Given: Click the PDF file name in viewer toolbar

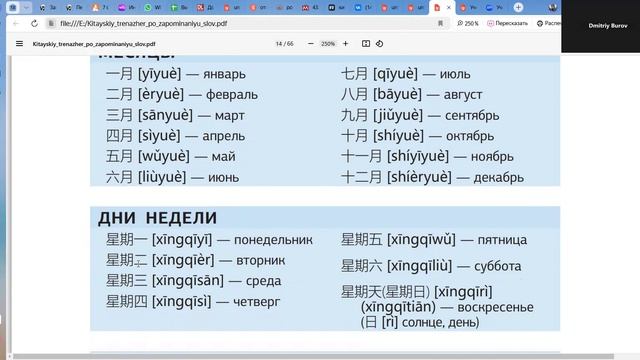Looking at the screenshot, I should pos(94,44).
